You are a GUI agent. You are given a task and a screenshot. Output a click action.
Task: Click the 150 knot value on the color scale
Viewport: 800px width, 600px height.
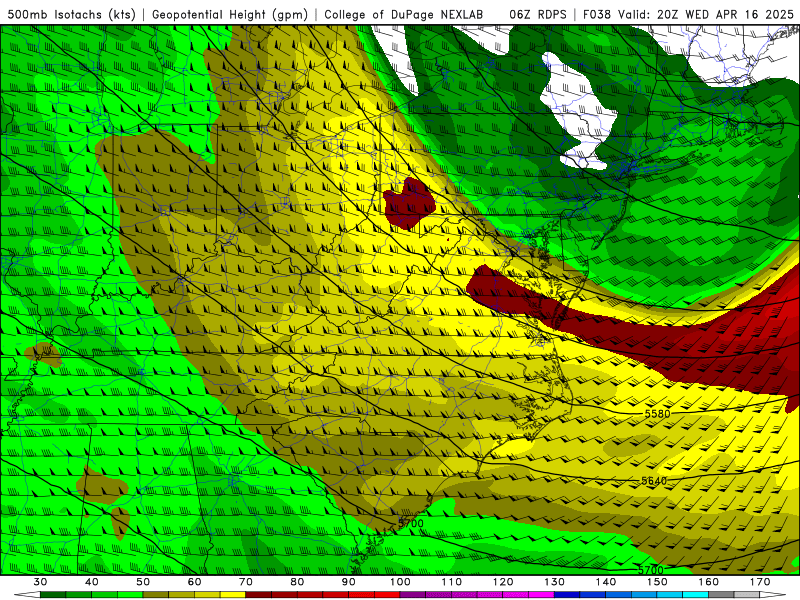(657, 582)
